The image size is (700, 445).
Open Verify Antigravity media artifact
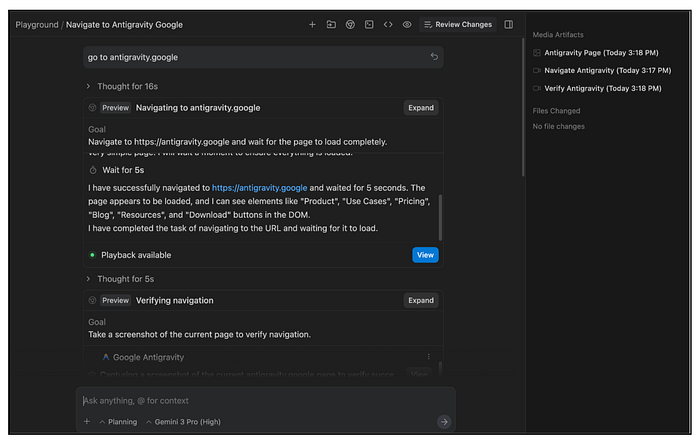597,88
